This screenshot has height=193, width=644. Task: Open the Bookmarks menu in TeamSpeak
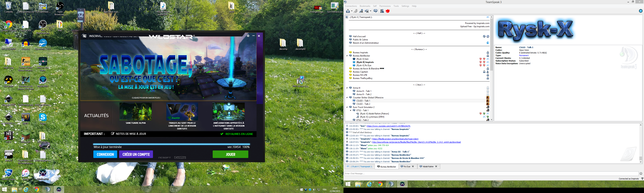(365, 6)
